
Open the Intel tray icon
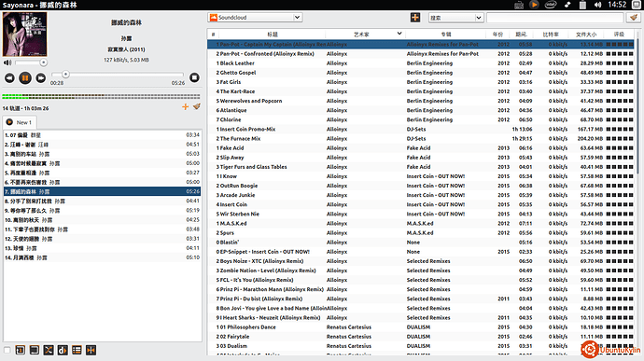point(551,5)
